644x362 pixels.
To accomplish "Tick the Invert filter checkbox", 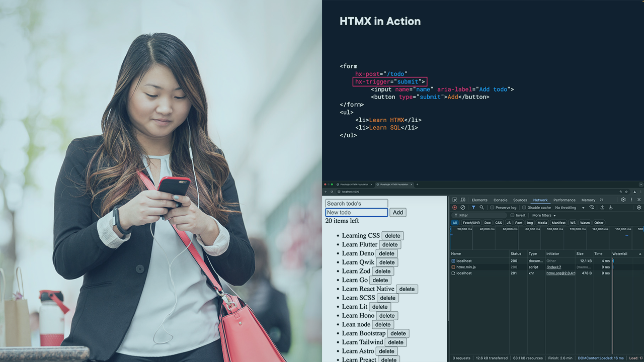I will [x=513, y=215].
